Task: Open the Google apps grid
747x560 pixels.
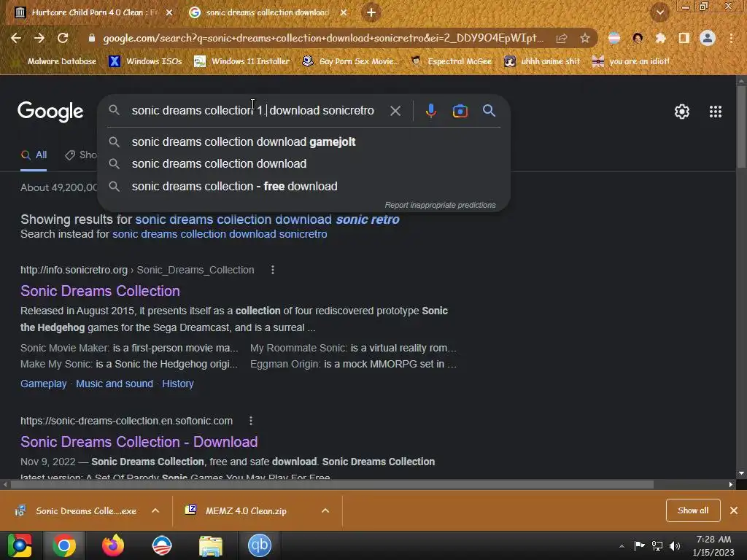Action: tap(715, 112)
